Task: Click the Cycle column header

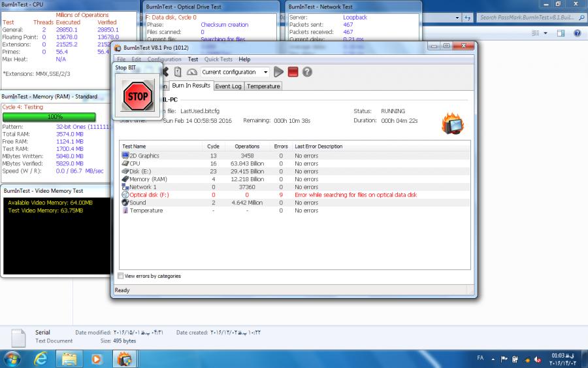Action: click(214, 146)
